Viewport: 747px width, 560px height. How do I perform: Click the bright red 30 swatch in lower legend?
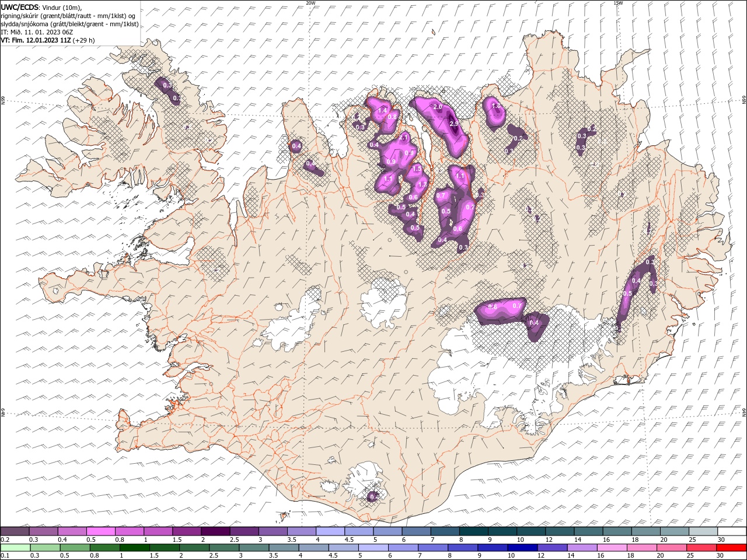coord(731,548)
